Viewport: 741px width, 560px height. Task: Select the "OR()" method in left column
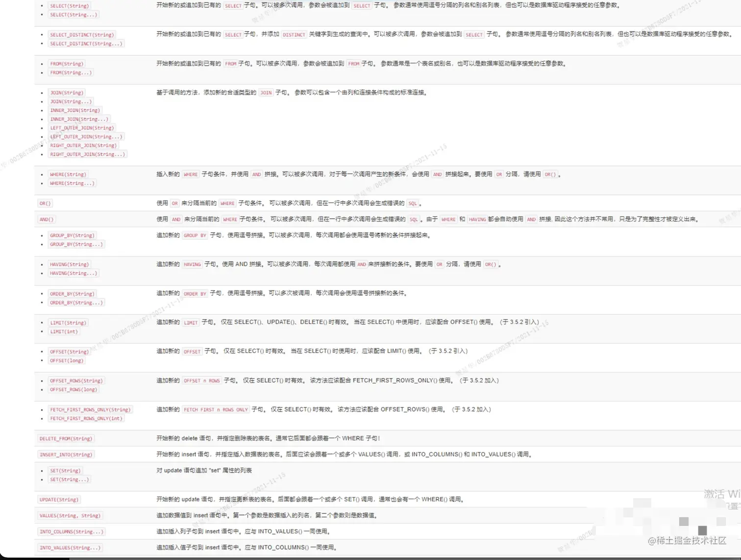pos(45,203)
